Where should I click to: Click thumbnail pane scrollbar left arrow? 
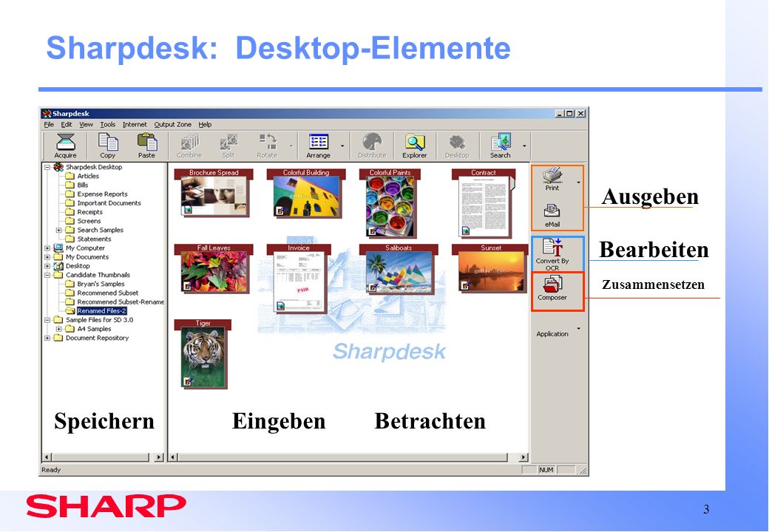click(173, 457)
